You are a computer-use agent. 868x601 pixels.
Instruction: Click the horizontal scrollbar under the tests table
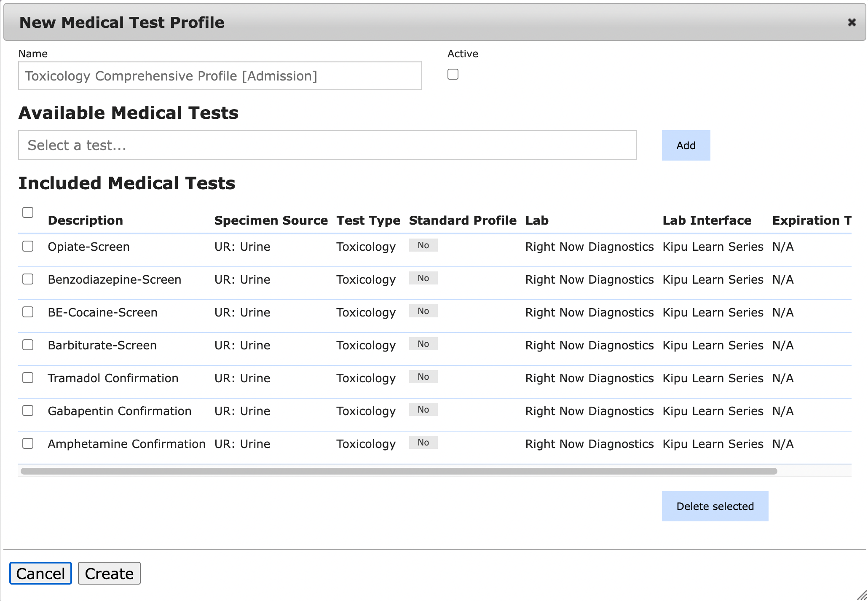[399, 471]
